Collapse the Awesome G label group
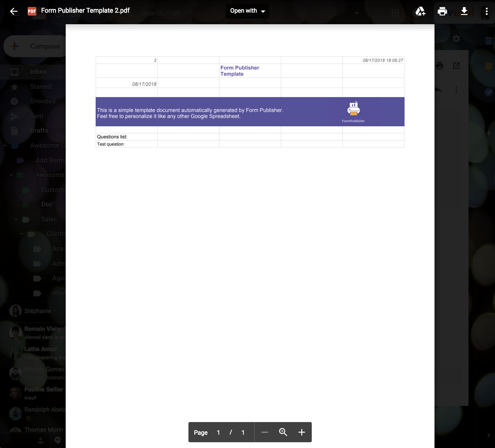This screenshot has width=495, height=448. [5, 146]
